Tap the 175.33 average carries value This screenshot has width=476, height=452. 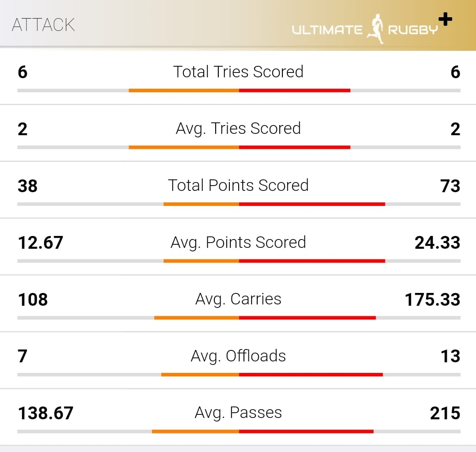click(x=432, y=300)
